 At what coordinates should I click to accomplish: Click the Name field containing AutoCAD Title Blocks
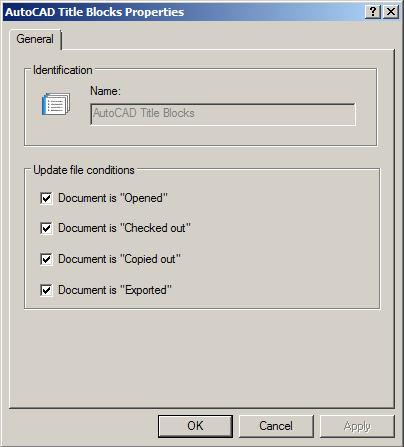coord(223,114)
